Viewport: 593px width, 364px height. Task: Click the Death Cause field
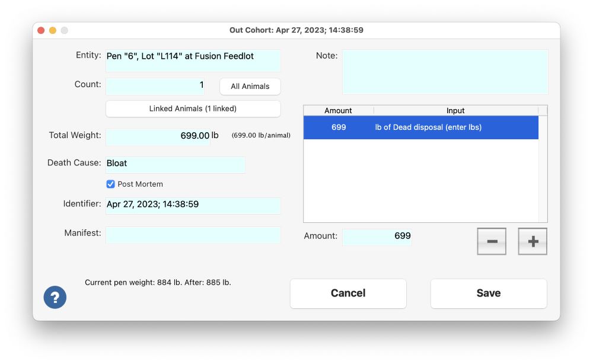(176, 164)
